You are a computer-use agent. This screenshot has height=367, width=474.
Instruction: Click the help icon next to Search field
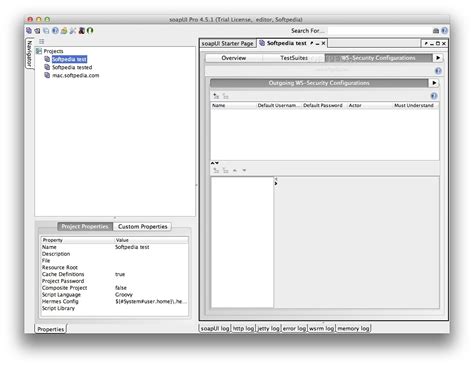444,31
